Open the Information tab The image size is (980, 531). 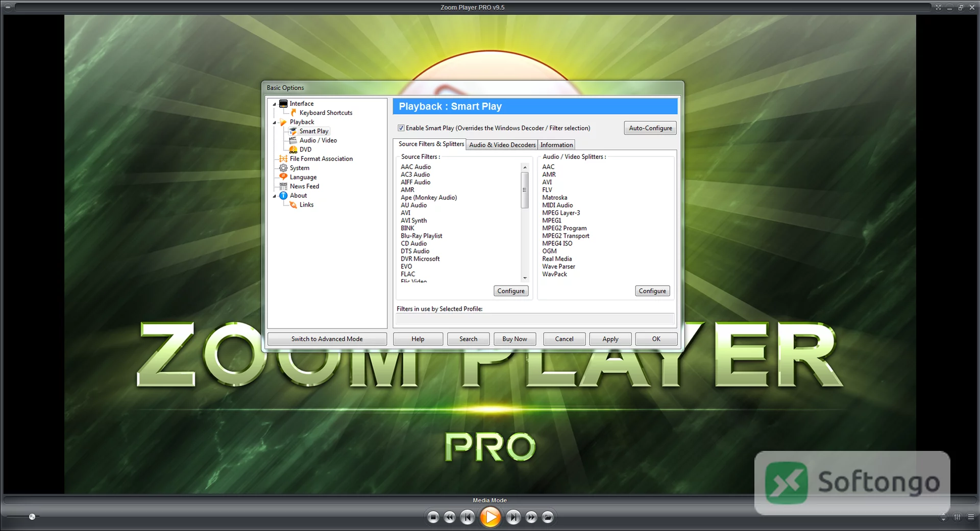coord(556,145)
